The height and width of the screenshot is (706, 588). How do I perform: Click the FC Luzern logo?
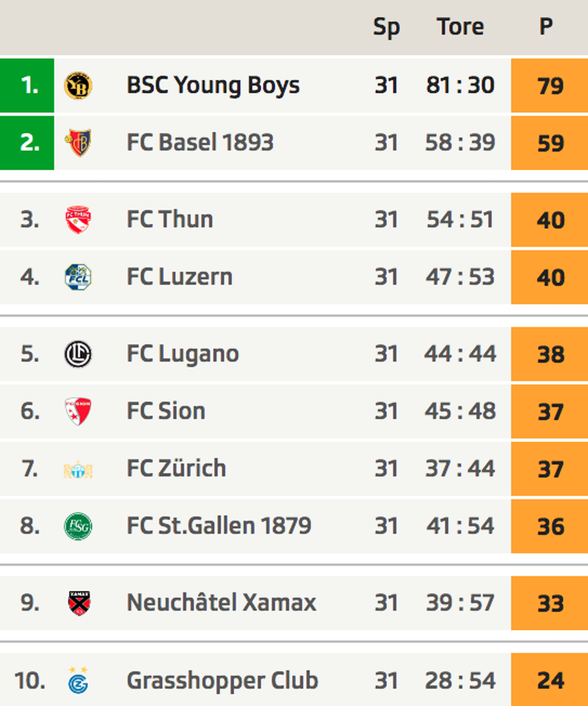click(x=78, y=277)
